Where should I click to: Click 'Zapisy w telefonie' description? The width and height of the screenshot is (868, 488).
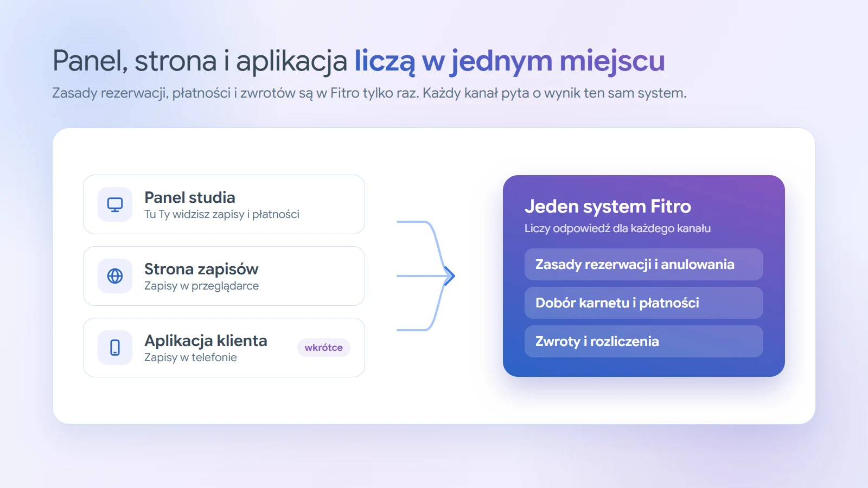tap(190, 357)
